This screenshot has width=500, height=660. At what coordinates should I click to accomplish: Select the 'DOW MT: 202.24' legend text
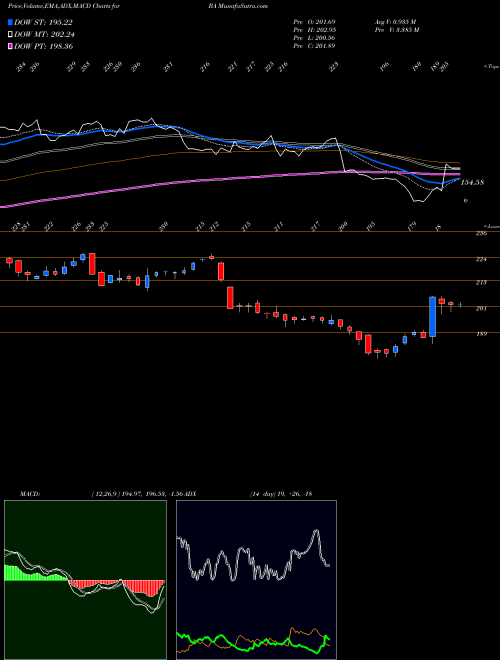click(x=44, y=34)
